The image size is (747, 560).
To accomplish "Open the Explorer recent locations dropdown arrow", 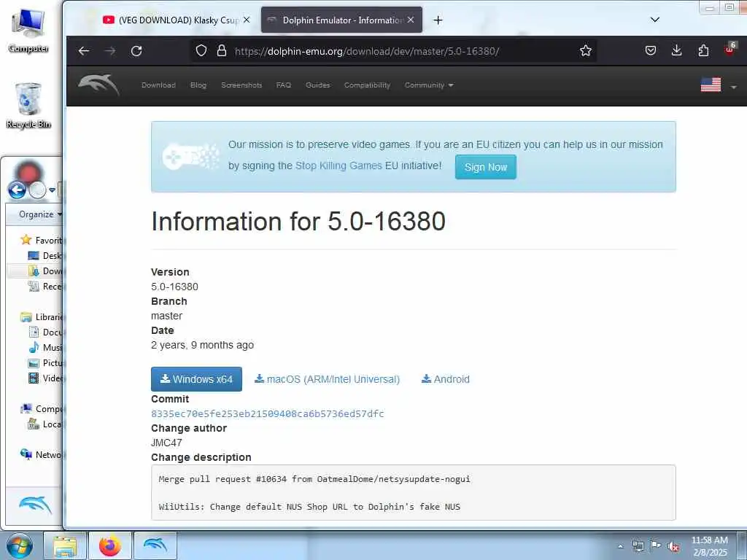I will [52, 190].
